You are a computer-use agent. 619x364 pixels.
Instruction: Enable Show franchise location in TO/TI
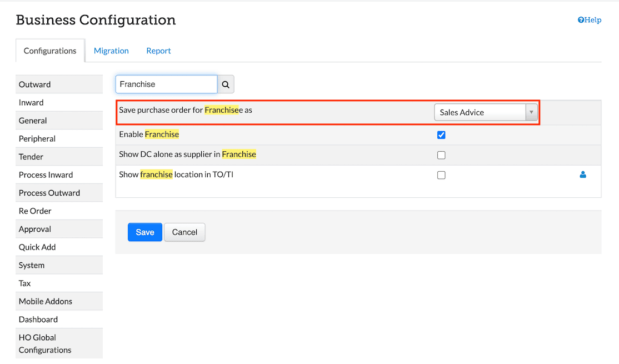tap(441, 175)
